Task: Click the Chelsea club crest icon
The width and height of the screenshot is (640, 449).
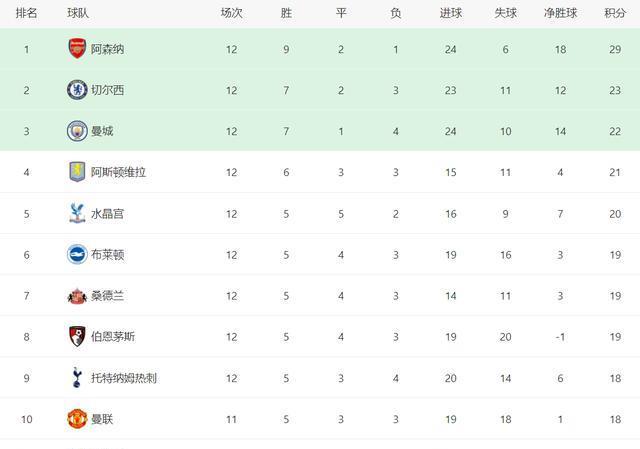Action: tap(77, 90)
